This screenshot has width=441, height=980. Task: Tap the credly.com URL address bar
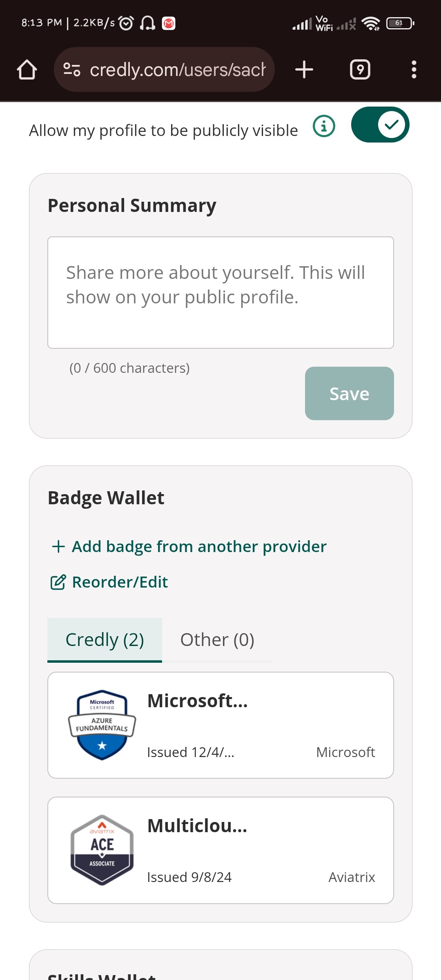click(x=178, y=69)
